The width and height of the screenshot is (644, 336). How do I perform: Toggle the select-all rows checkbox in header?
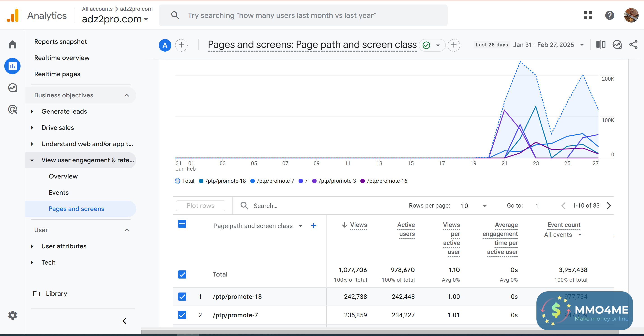(182, 224)
